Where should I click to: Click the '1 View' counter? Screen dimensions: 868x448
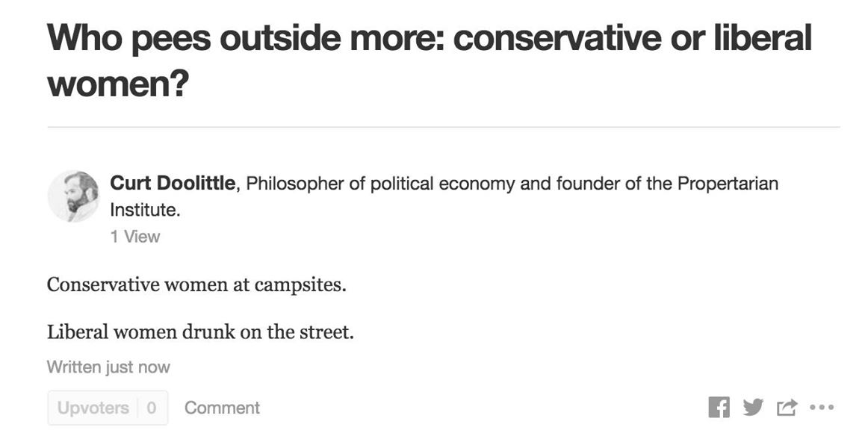(135, 237)
